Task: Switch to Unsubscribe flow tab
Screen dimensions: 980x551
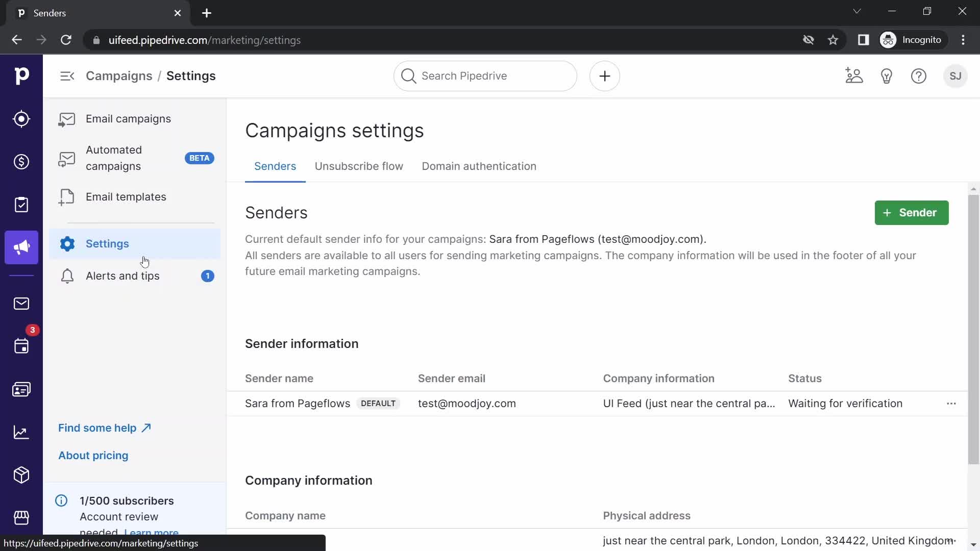Action: (x=358, y=165)
